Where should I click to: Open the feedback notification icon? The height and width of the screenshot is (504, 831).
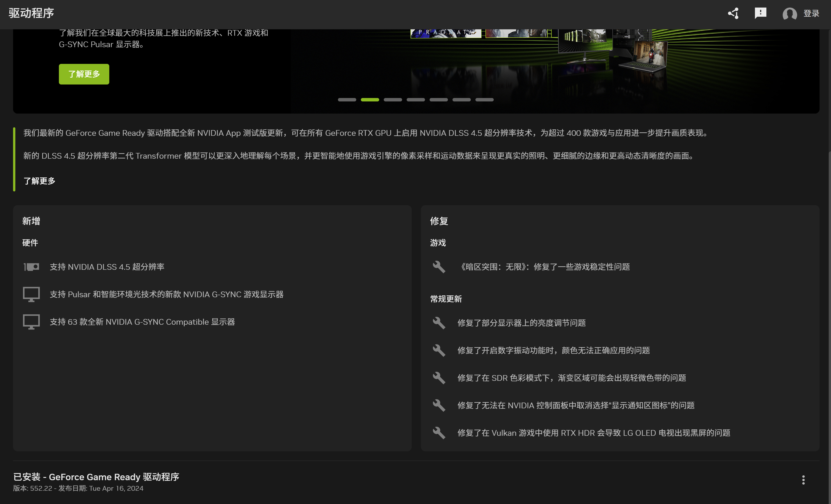(760, 13)
